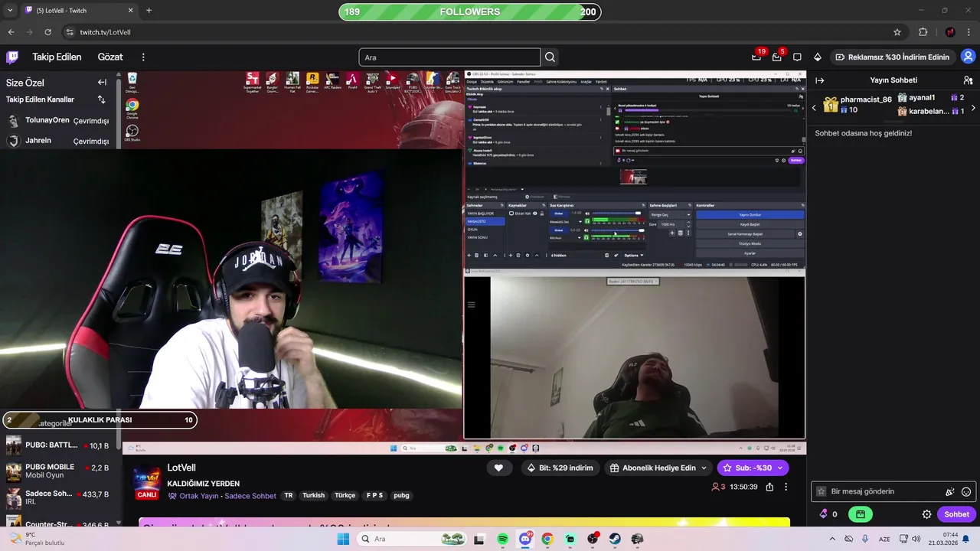Open Steam from the taskbar
The width and height of the screenshot is (980, 551).
615,539
